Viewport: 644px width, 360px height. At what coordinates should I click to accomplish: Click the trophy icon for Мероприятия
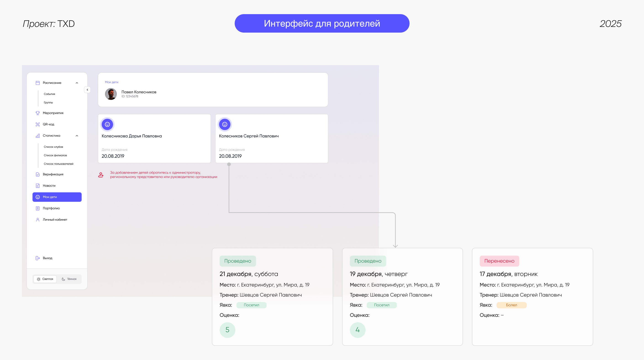(37, 113)
